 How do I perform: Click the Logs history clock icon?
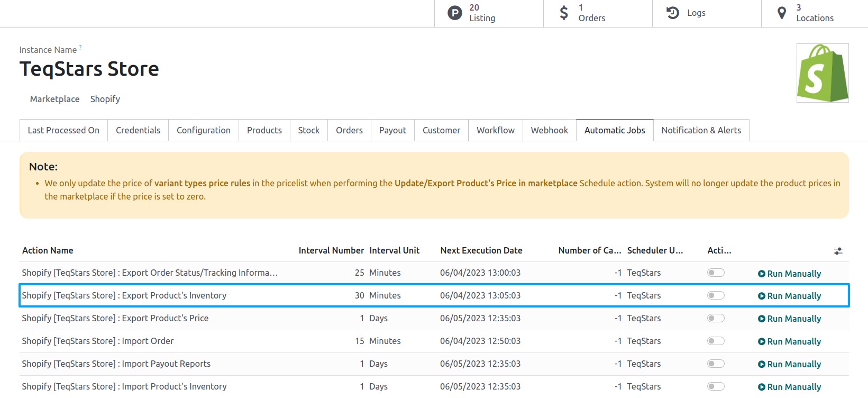[673, 13]
